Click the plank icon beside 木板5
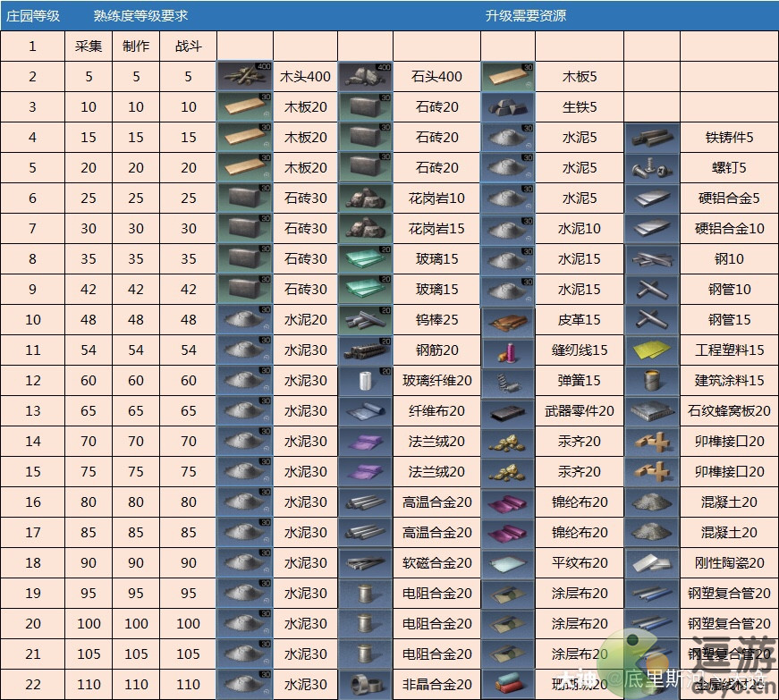Screen dimensions: 779x700 click(508, 77)
